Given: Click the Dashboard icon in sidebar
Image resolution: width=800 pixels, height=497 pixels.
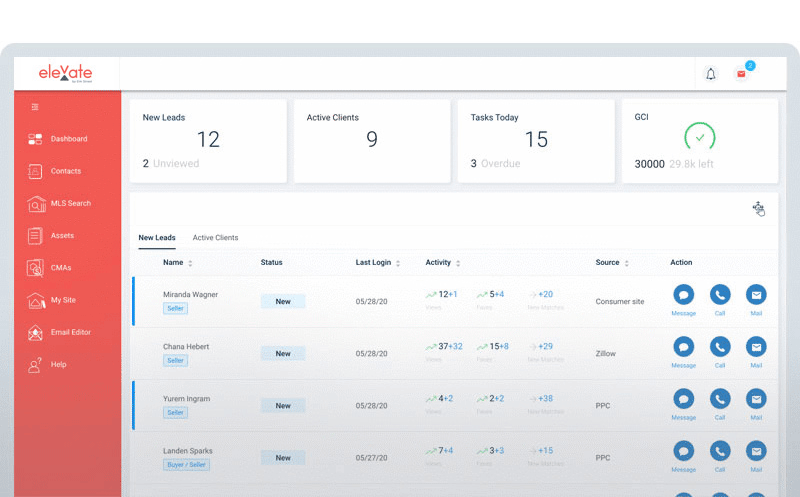Looking at the screenshot, I should [35, 139].
